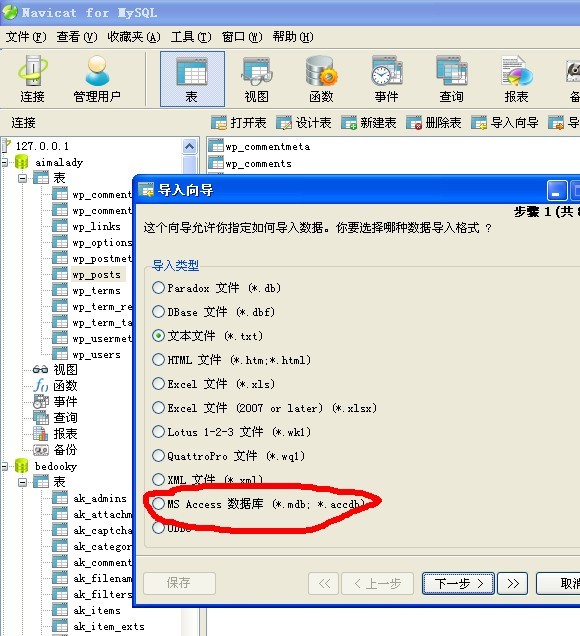Screen dimensions: 580x636
Task: Choose DBase 文件 (*.dbf) import type
Action: pyautogui.click(x=213, y=312)
